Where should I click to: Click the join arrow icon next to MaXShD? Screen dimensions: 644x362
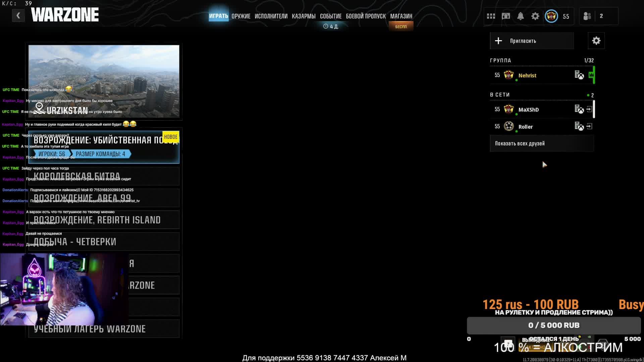pyautogui.click(x=589, y=109)
